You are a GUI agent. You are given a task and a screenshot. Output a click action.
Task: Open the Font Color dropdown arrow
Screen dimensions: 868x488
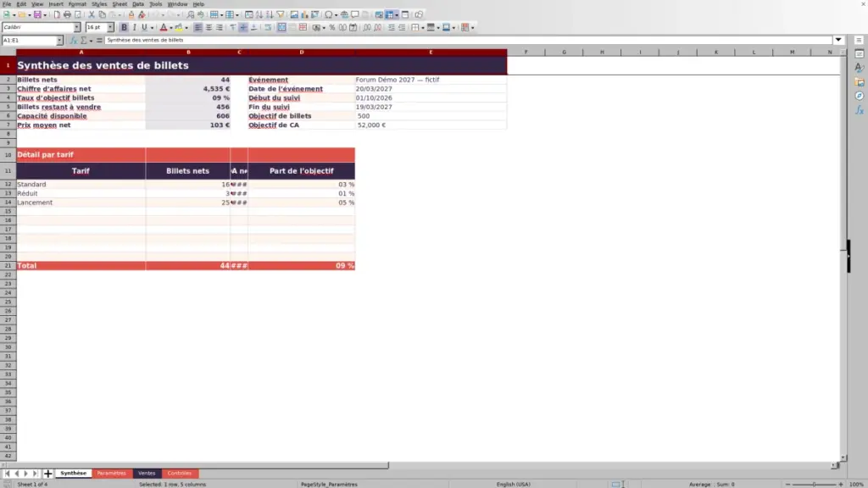171,28
